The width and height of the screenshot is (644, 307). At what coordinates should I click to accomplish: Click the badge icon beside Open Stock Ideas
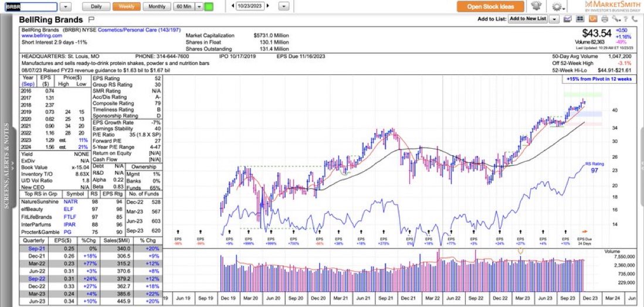pyautogui.click(x=535, y=6)
